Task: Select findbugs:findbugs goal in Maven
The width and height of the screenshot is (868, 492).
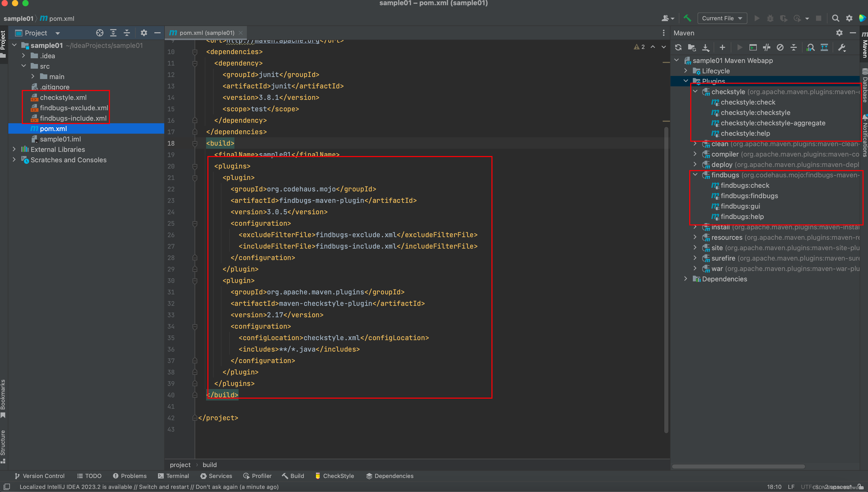Action: (749, 196)
